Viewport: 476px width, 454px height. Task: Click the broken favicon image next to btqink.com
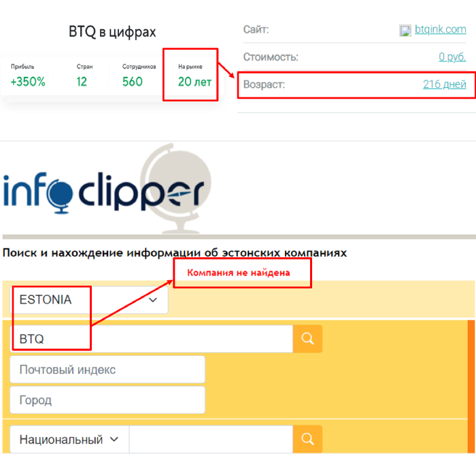point(405,31)
